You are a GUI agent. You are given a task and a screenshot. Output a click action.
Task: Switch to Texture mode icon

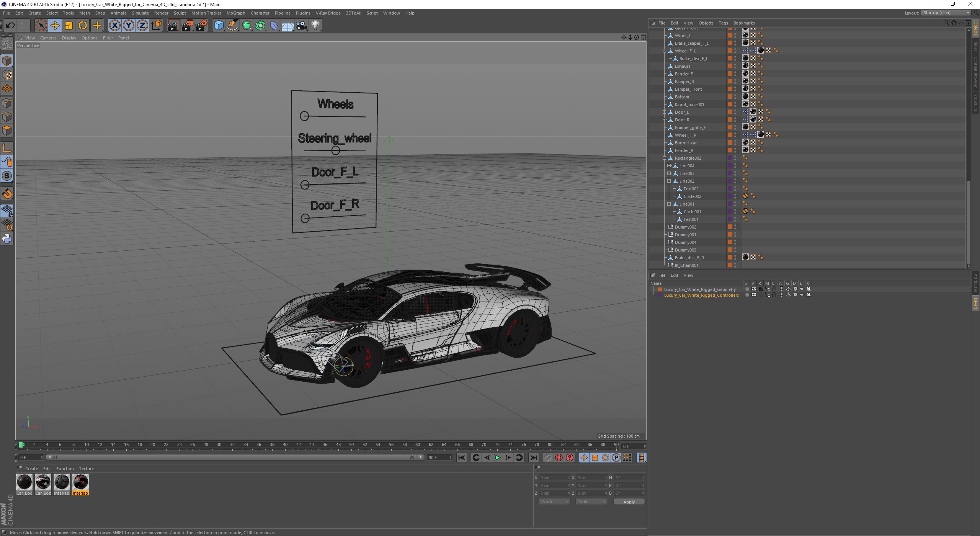[7, 75]
